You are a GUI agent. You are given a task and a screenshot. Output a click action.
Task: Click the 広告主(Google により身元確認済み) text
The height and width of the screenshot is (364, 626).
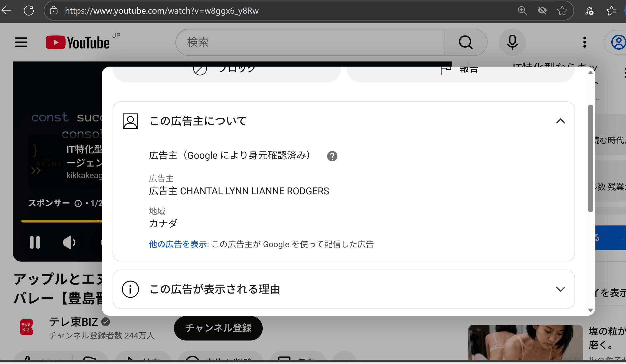230,155
